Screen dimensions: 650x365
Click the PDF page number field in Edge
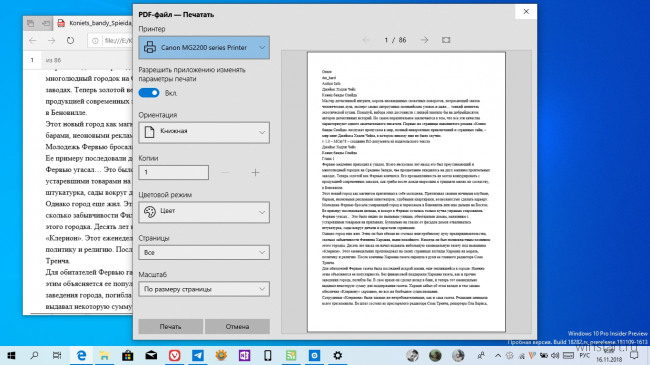pyautogui.click(x=32, y=60)
